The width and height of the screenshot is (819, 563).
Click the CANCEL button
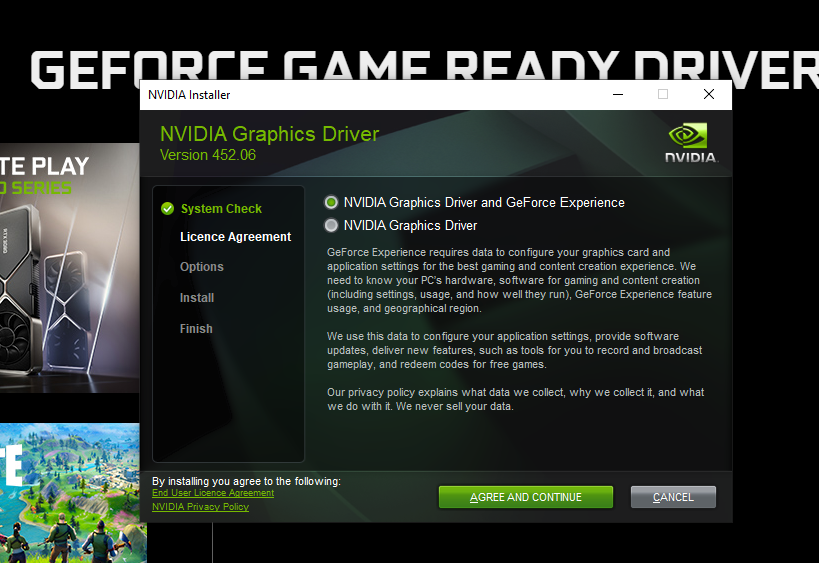pos(673,497)
